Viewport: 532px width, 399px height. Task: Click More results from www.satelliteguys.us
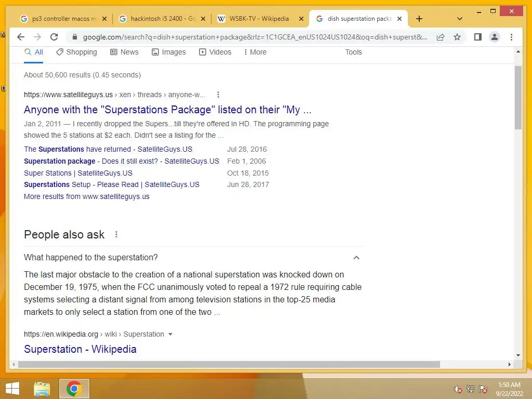pyautogui.click(x=87, y=196)
